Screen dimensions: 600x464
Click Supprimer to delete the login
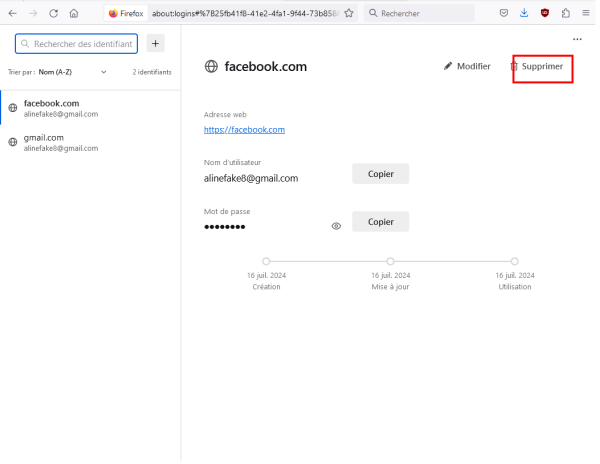click(x=537, y=67)
